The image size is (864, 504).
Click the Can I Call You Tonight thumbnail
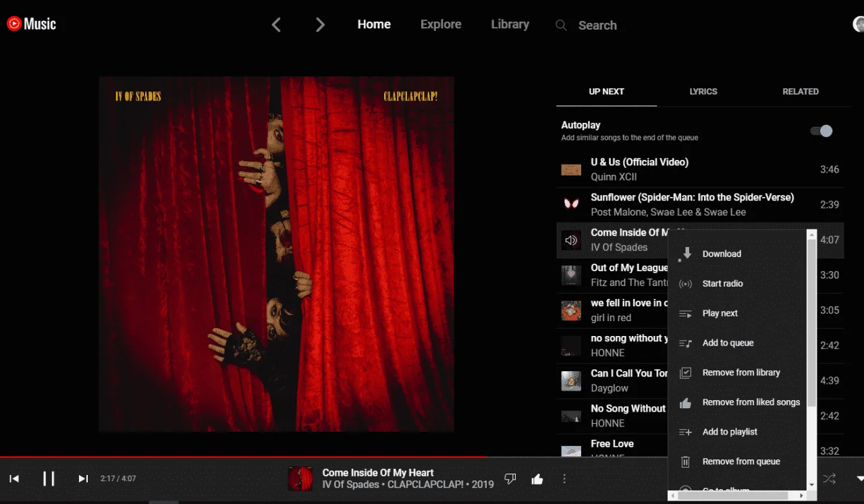pyautogui.click(x=571, y=381)
